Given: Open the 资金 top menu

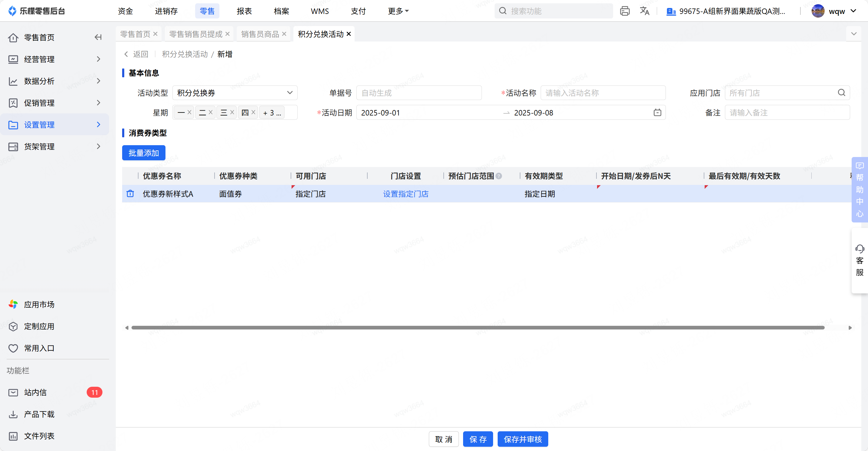Looking at the screenshot, I should pos(125,11).
